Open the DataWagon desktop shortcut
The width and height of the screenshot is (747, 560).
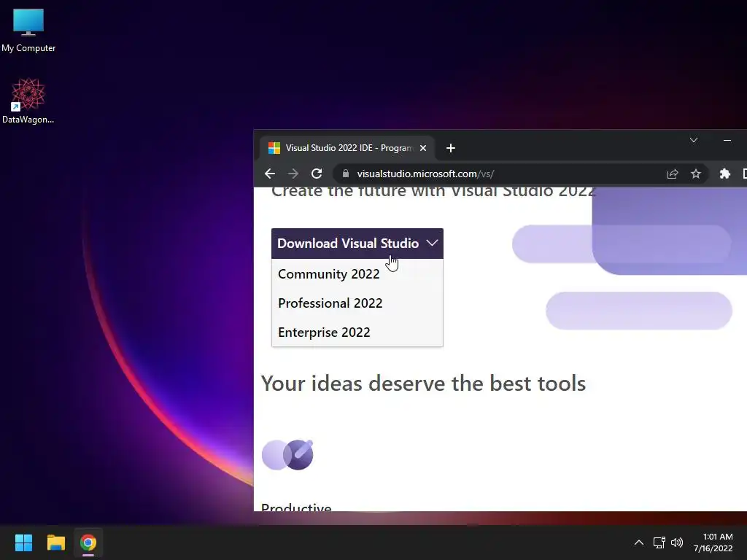(x=28, y=101)
